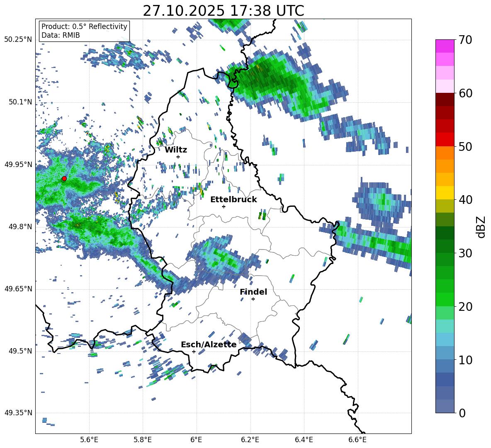491x448 pixels.
Task: Click the 'Data: RMIB' text
Action: 61,35
